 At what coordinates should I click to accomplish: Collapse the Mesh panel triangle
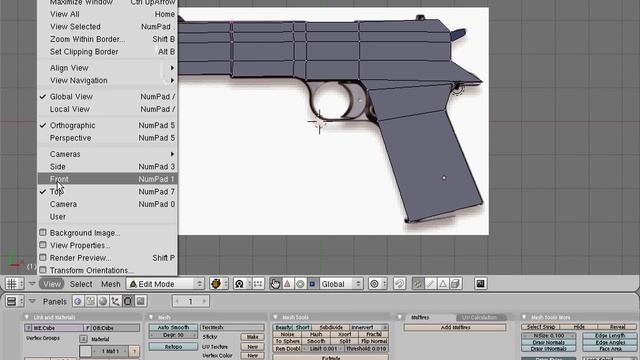151,317
